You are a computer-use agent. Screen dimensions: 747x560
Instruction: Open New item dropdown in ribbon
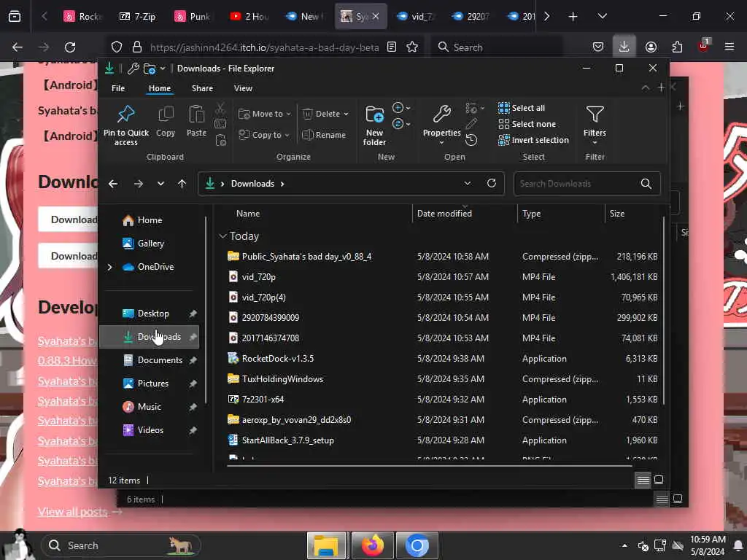pos(402,108)
